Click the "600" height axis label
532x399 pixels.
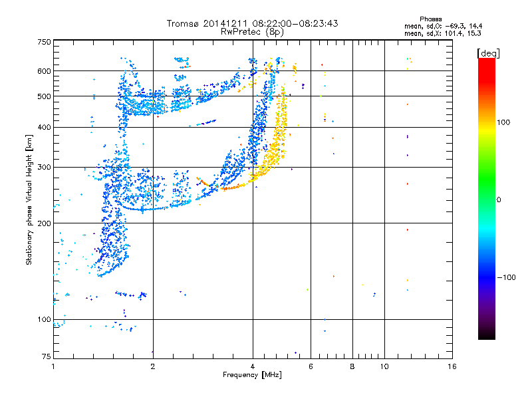point(44,71)
